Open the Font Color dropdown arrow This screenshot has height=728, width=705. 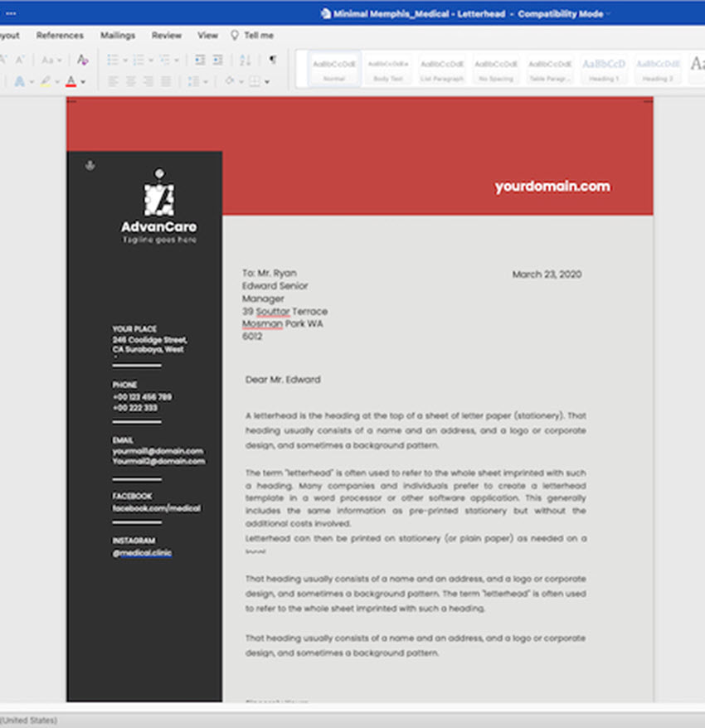(x=83, y=82)
